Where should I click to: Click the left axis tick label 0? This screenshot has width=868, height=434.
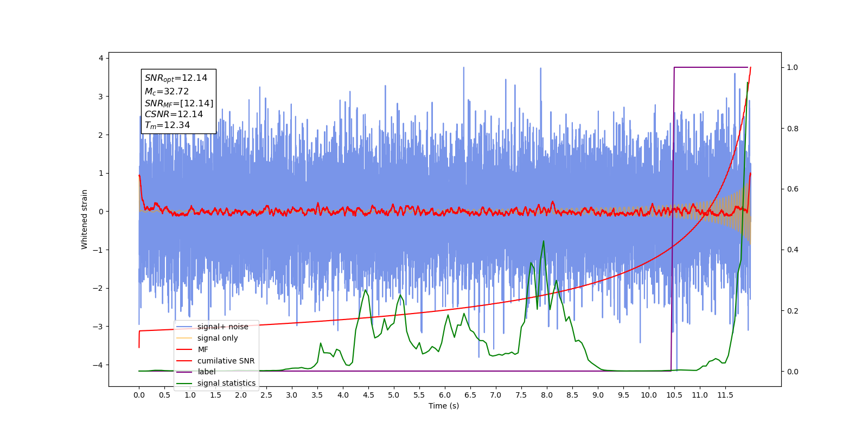tap(101, 212)
